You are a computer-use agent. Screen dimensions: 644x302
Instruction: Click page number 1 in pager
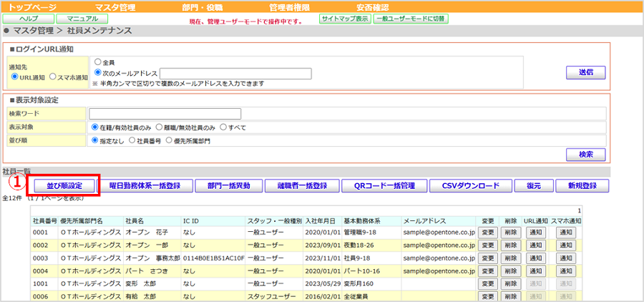click(x=579, y=211)
